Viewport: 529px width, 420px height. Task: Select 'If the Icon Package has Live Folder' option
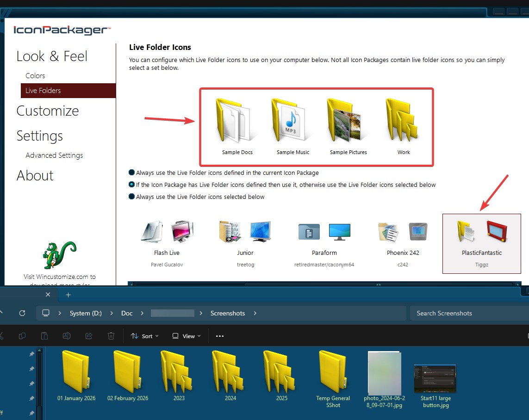[132, 185]
